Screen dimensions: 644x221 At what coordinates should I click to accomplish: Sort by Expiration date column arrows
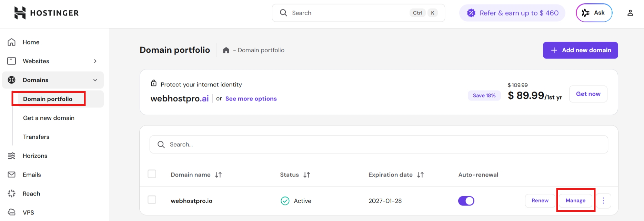(420, 175)
